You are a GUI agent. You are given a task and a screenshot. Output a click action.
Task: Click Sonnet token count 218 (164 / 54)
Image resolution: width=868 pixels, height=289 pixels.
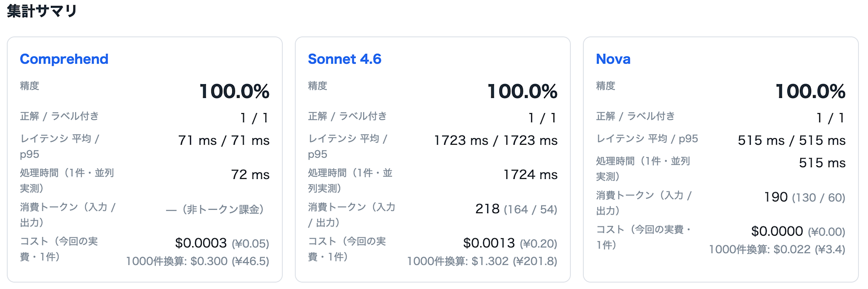point(516,209)
